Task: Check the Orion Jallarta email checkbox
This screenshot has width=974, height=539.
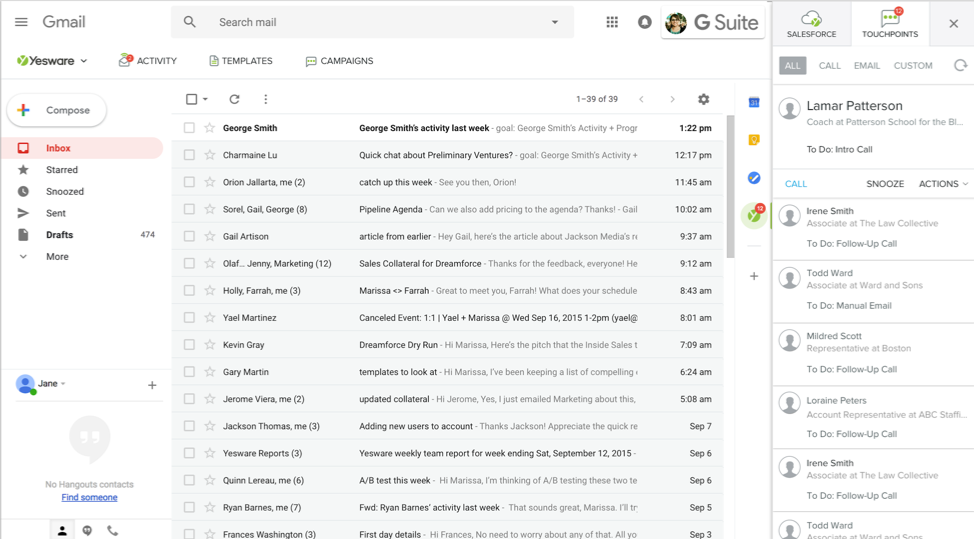Action: tap(189, 182)
